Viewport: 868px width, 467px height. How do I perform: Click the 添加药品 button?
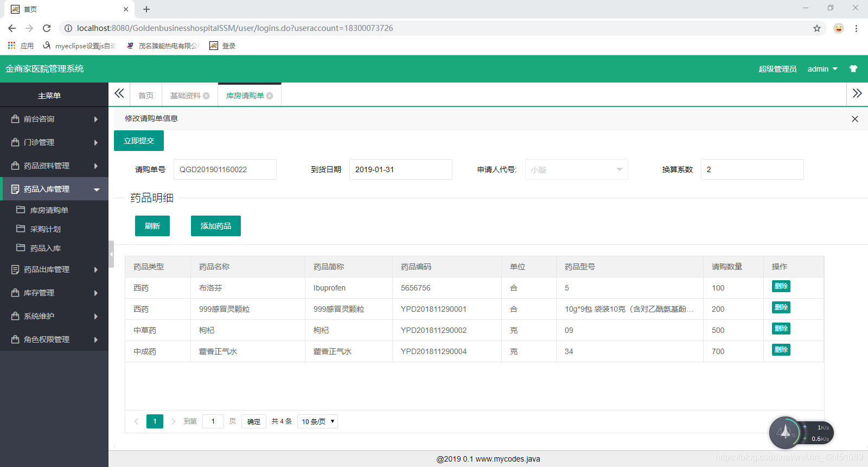click(216, 226)
